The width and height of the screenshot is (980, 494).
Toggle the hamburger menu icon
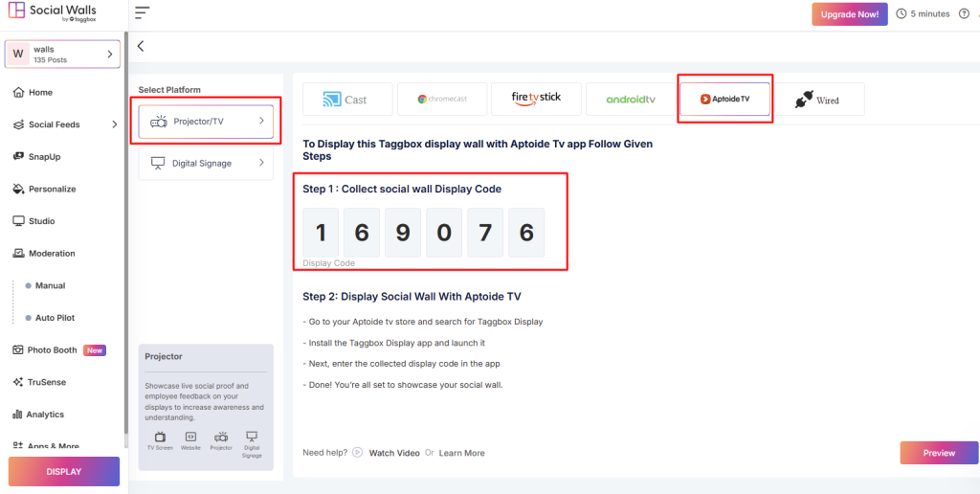(143, 12)
